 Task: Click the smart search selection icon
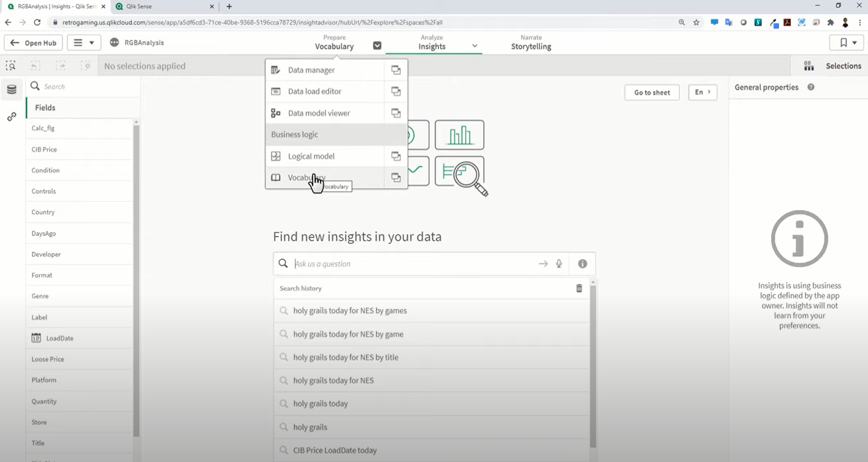(x=10, y=66)
